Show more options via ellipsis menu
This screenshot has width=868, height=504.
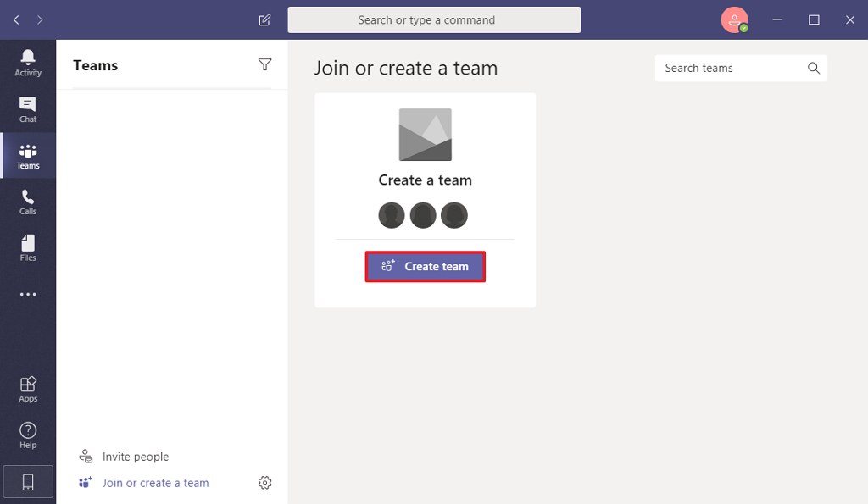click(x=28, y=294)
